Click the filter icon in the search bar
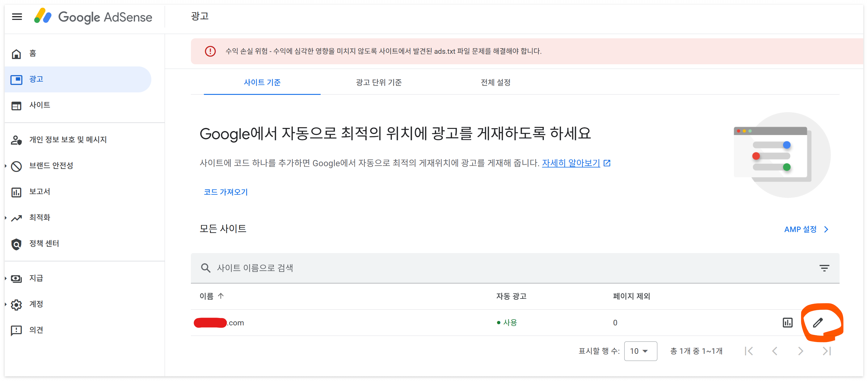868x381 pixels. point(824,268)
